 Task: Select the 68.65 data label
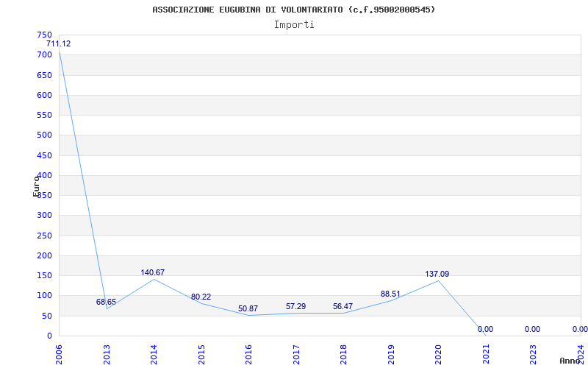click(106, 302)
